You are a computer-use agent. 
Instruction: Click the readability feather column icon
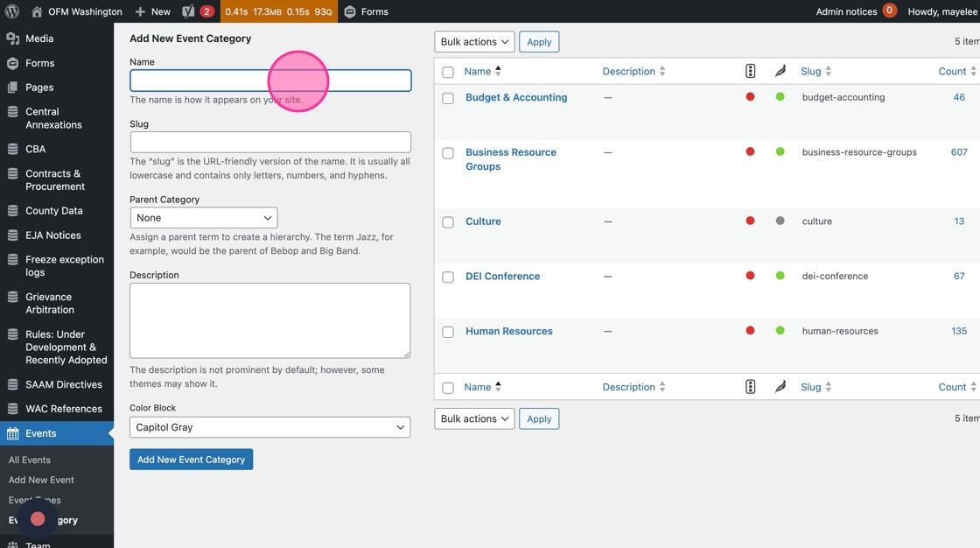point(780,71)
